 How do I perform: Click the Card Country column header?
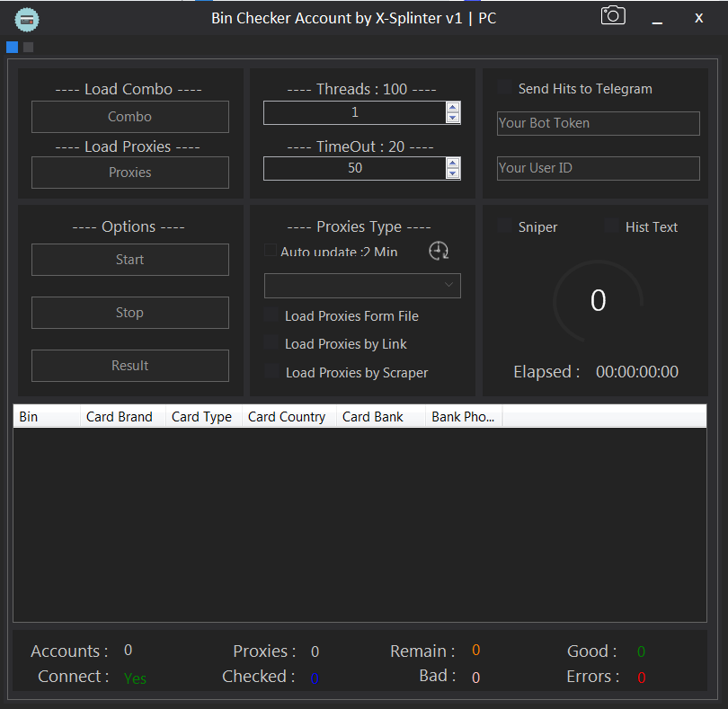tap(287, 417)
